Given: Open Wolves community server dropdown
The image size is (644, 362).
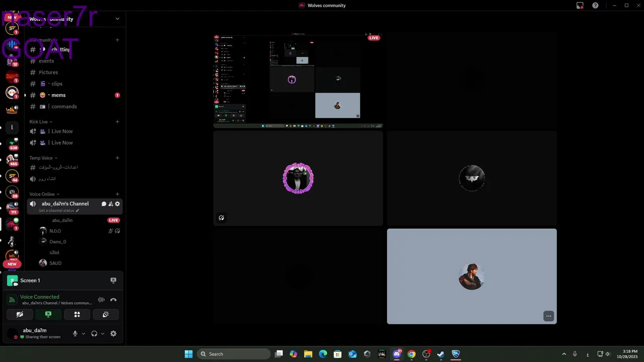Looking at the screenshot, I should click(x=117, y=19).
